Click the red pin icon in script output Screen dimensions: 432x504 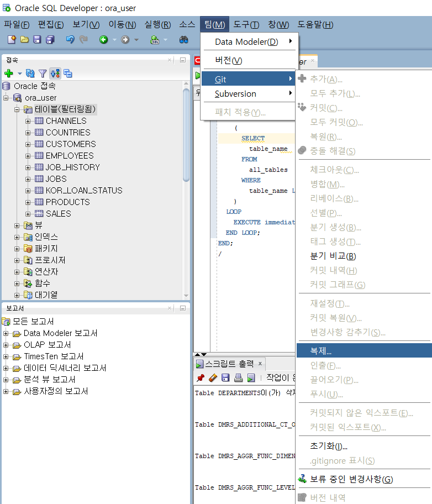click(x=201, y=377)
